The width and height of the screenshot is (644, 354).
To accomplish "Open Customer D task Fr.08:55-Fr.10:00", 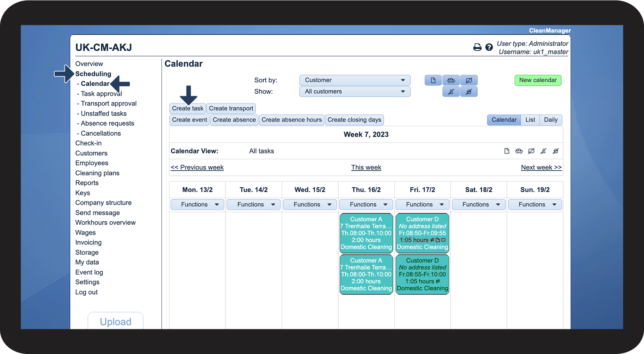I will [x=422, y=275].
